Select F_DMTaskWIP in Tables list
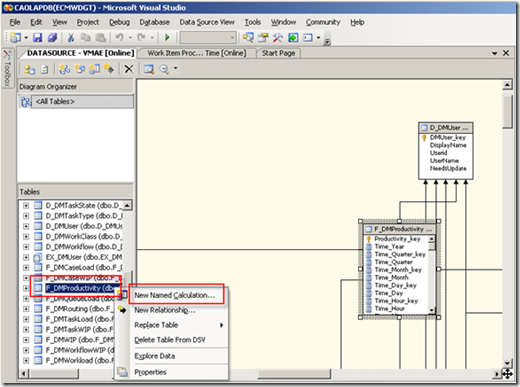The height and width of the screenshot is (387, 520). point(79,330)
